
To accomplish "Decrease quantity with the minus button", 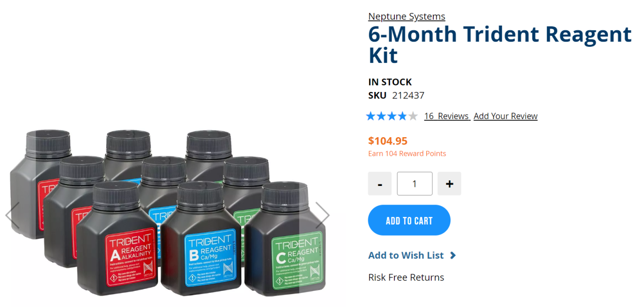I will 380,184.
